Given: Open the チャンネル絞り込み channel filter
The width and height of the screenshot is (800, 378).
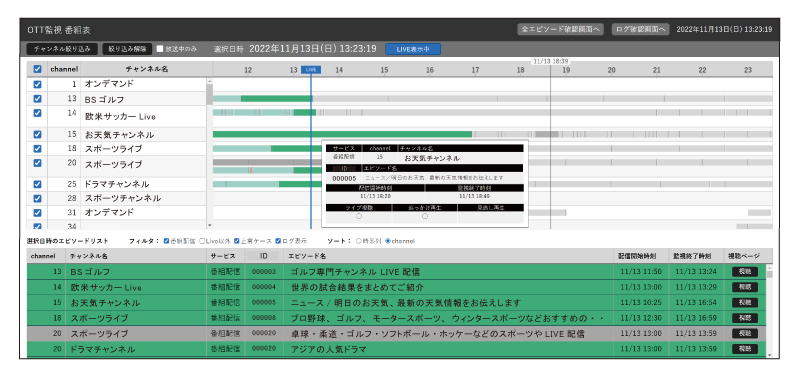Looking at the screenshot, I should coord(62,49).
